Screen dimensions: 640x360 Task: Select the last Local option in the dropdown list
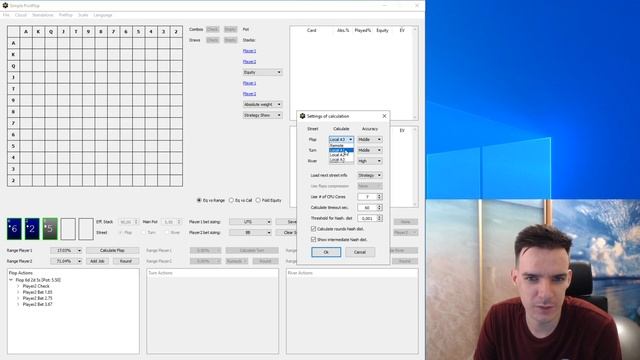[341, 160]
